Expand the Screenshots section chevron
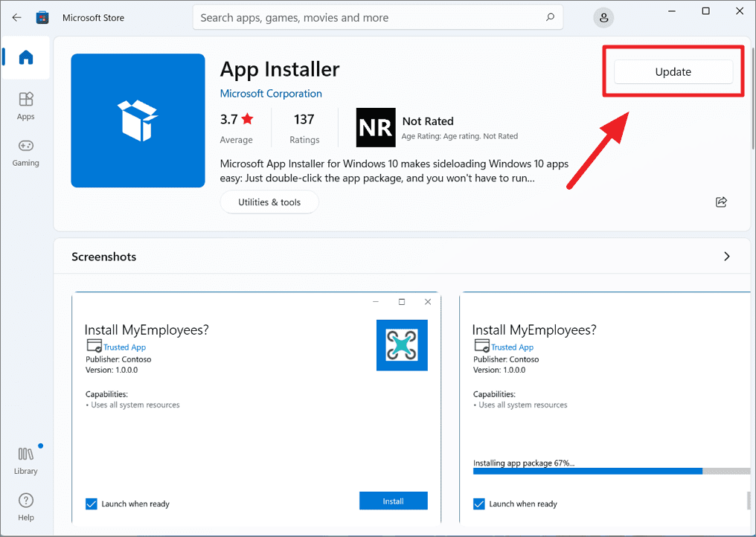Screen dimensions: 756x537 click(x=726, y=257)
